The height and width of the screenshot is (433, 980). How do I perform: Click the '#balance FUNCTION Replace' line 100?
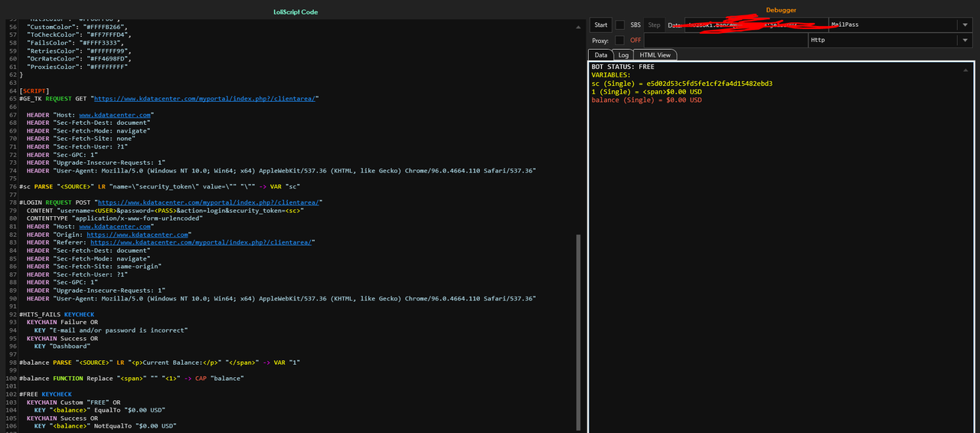(x=132, y=379)
